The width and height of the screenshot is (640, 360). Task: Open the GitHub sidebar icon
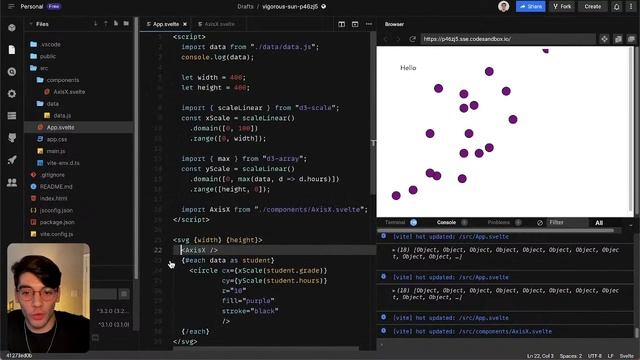pos(12,138)
